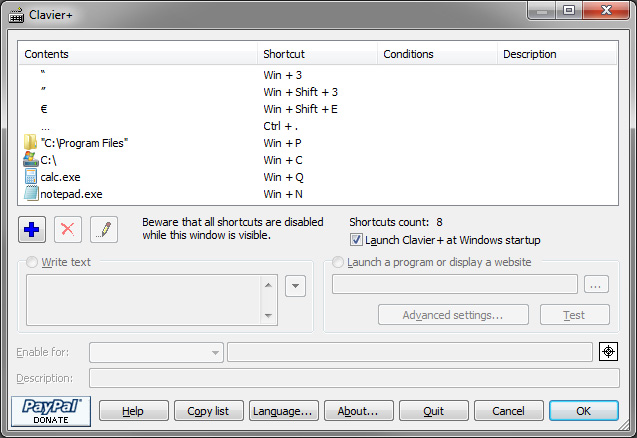Click the blue plus add shortcut button
637x438 pixels.
pos(32,229)
